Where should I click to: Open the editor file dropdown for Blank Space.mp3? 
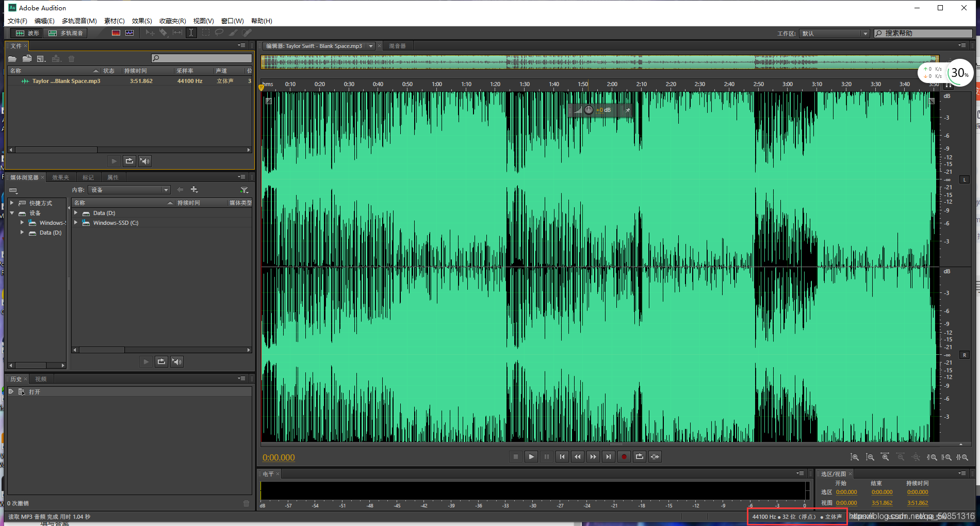[x=370, y=46]
